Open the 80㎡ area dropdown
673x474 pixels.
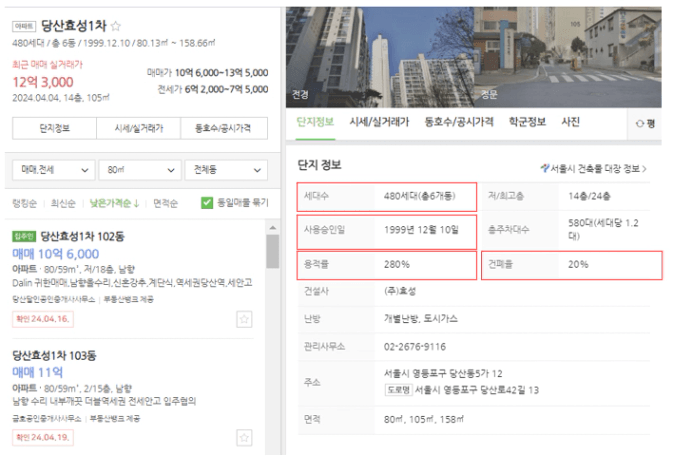click(140, 170)
